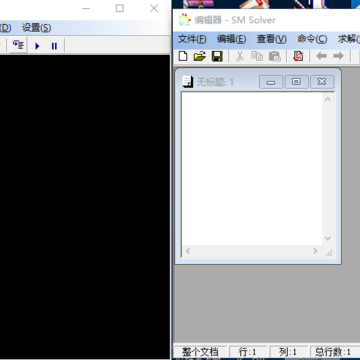Image resolution: width=360 pixels, height=360 pixels.
Task: Click the document icon beside 无标题: 1
Action: coord(188,82)
